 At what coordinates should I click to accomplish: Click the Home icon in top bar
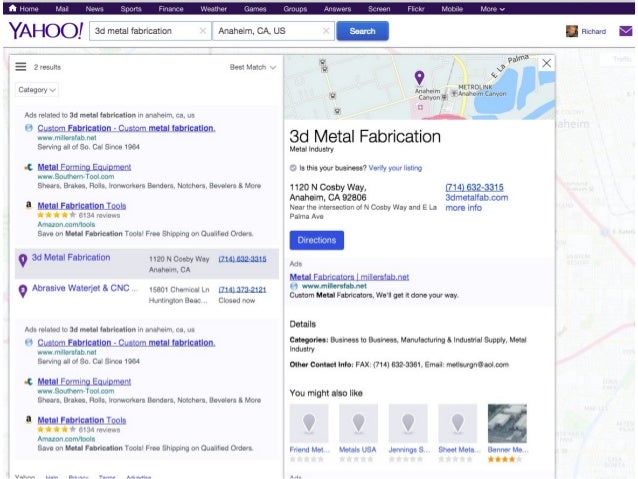tap(13, 8)
